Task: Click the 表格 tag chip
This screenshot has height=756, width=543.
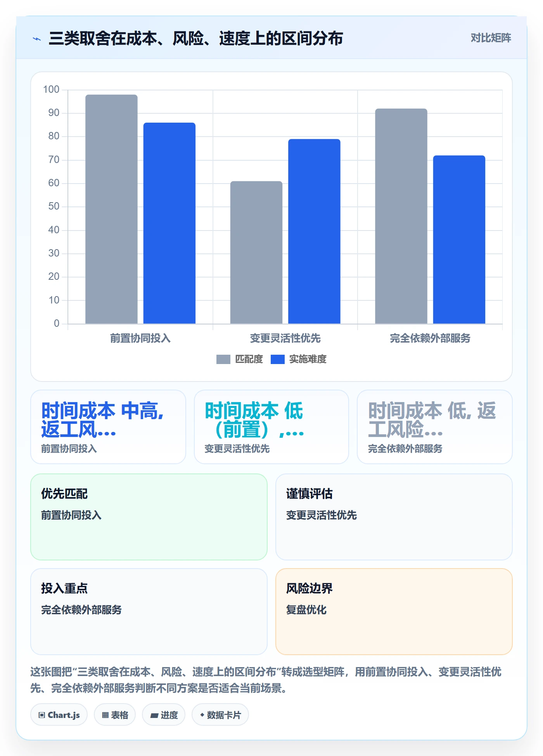Action: click(115, 715)
